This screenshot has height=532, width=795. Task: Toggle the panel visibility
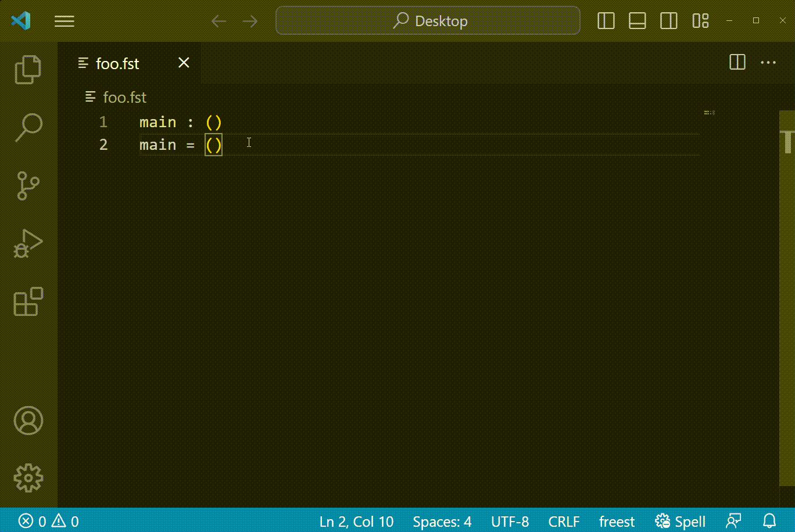coord(637,21)
